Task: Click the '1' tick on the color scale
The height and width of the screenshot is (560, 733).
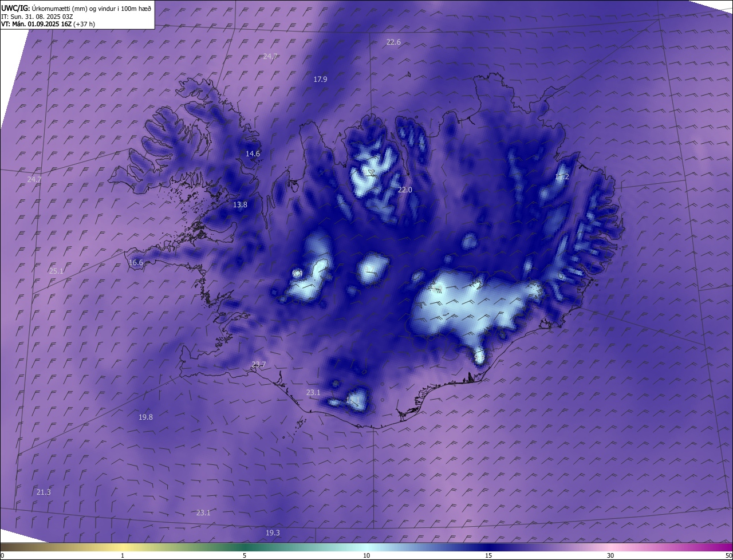Action: (x=123, y=555)
